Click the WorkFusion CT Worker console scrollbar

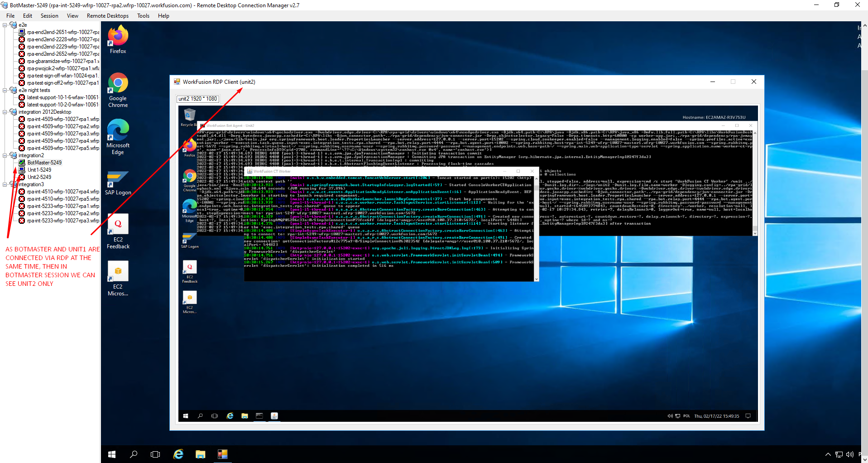tap(537, 228)
